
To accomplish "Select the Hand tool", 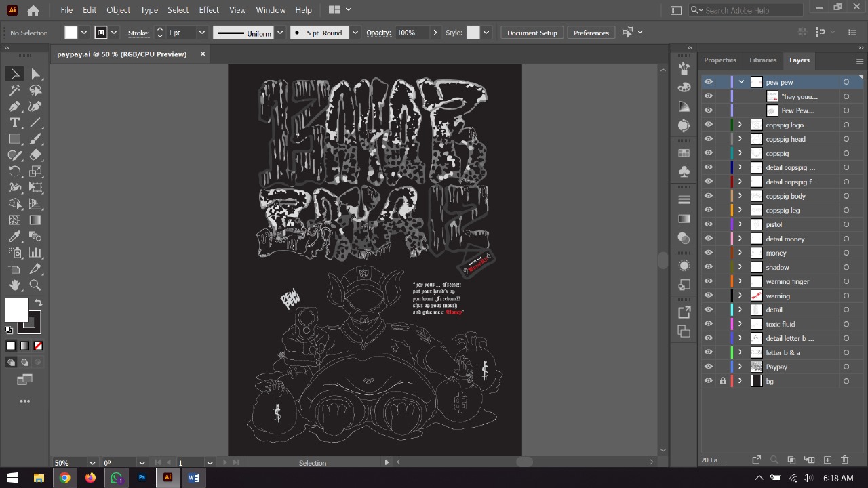I will pyautogui.click(x=15, y=285).
